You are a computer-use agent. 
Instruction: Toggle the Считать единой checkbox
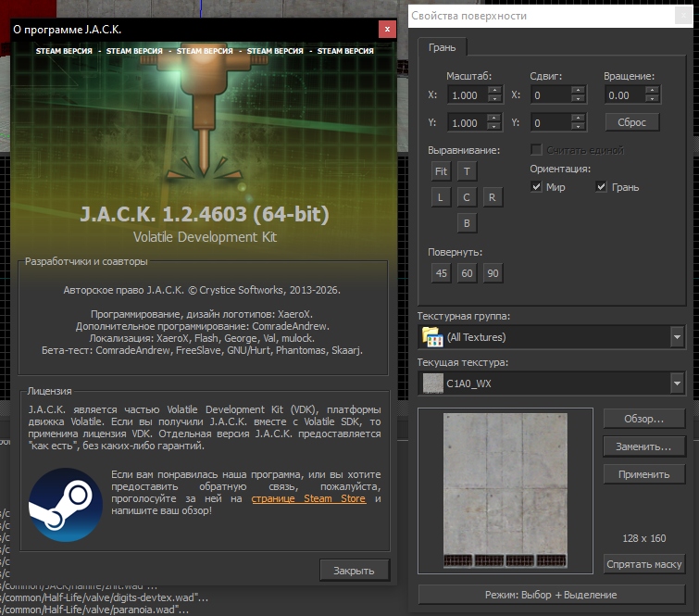pyautogui.click(x=537, y=150)
